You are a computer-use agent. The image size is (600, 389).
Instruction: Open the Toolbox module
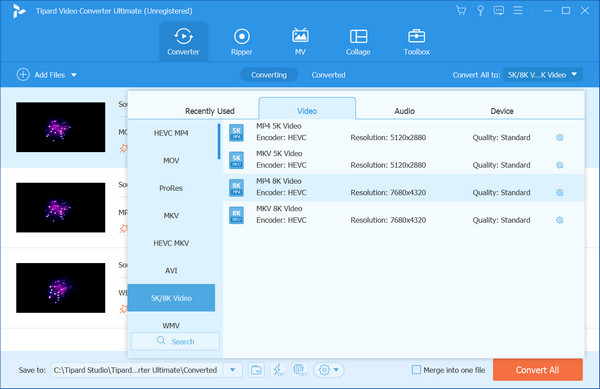(x=416, y=42)
